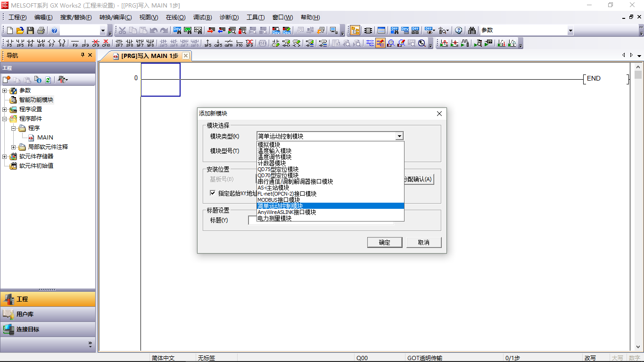Expand the 参数 tree node
Viewport: 644px width, 362px height.
[x=5, y=90]
